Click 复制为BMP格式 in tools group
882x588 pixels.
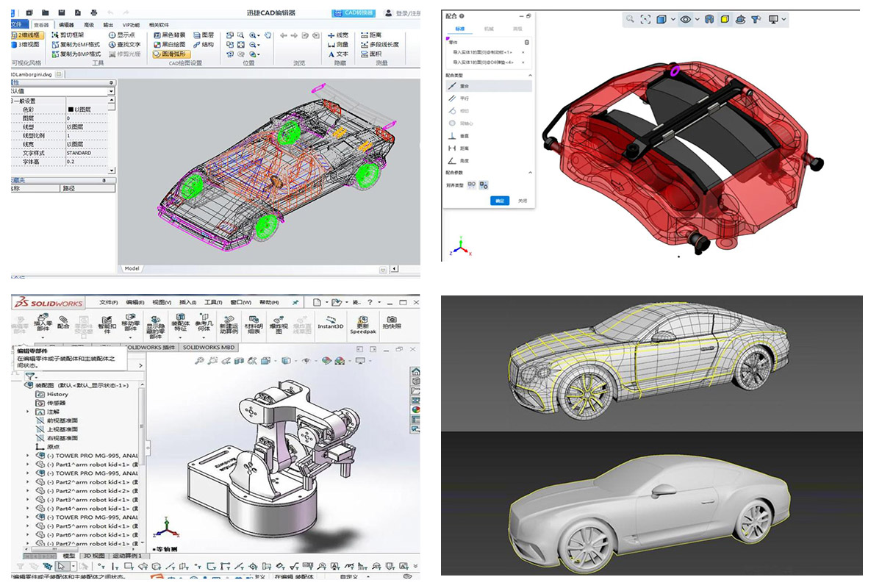pos(76,54)
